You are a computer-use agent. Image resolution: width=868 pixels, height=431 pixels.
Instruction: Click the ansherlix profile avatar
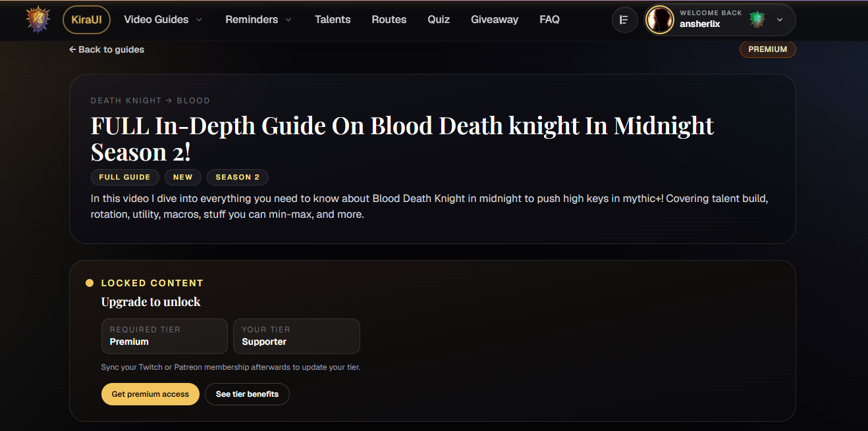coord(660,20)
